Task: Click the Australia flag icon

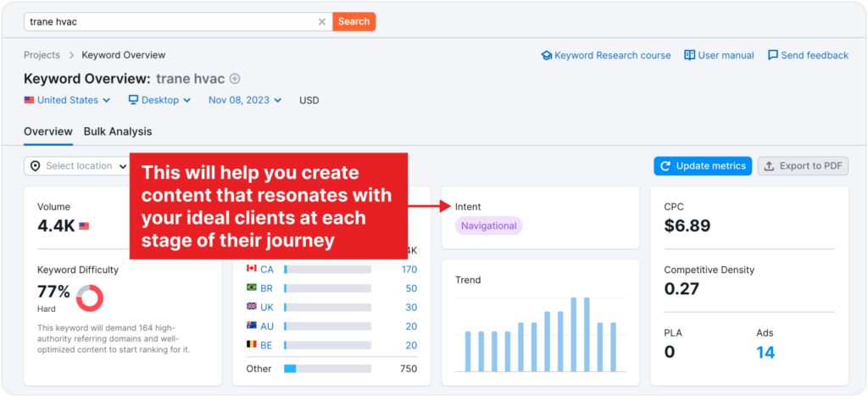Action: [x=251, y=326]
